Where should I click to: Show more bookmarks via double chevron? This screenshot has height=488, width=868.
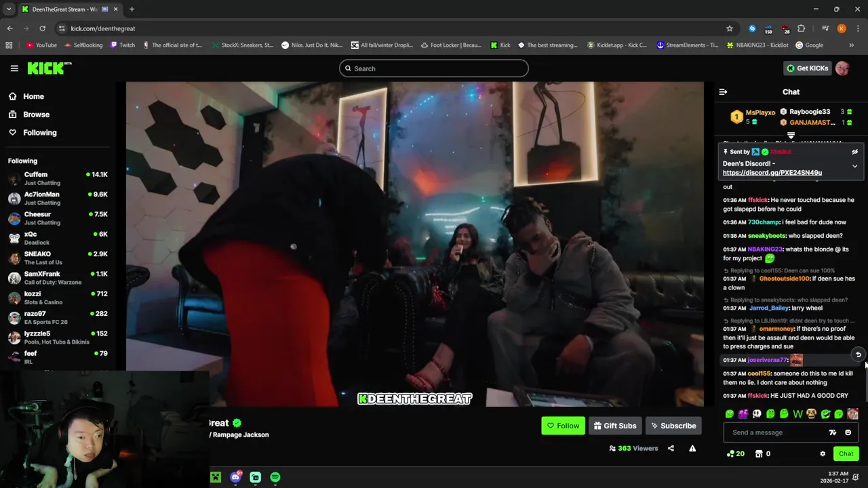pyautogui.click(x=852, y=45)
